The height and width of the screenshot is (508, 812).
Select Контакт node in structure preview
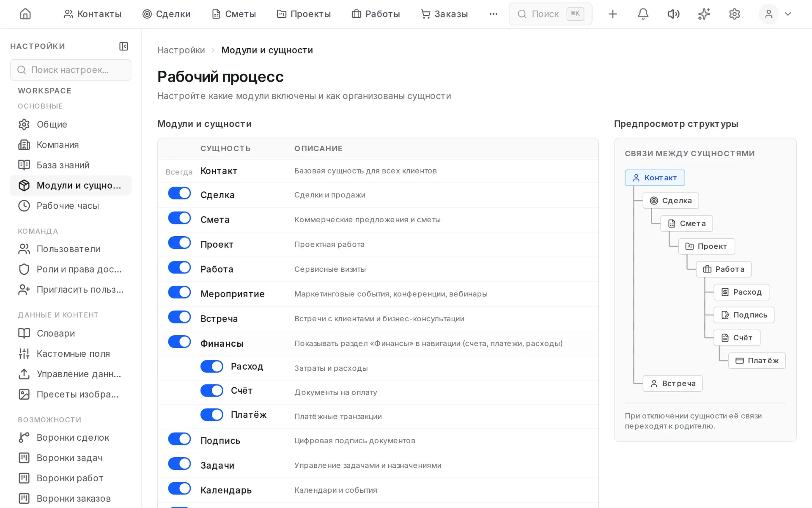655,178
